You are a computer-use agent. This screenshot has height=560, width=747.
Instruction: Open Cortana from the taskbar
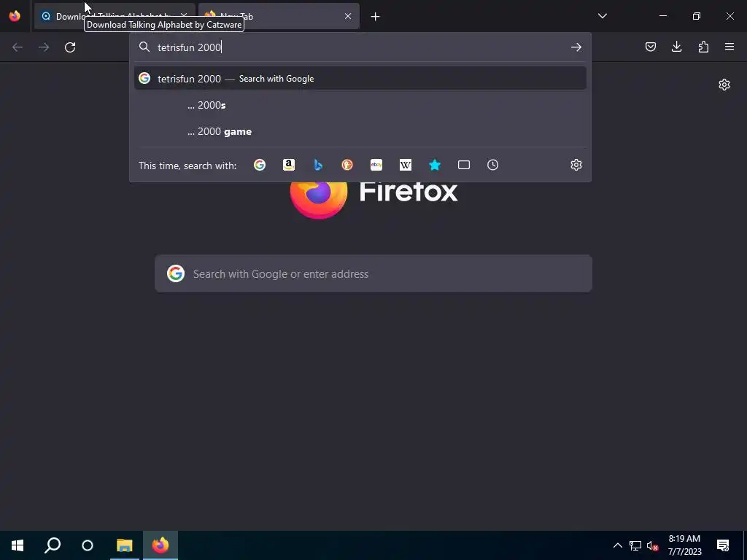click(88, 545)
